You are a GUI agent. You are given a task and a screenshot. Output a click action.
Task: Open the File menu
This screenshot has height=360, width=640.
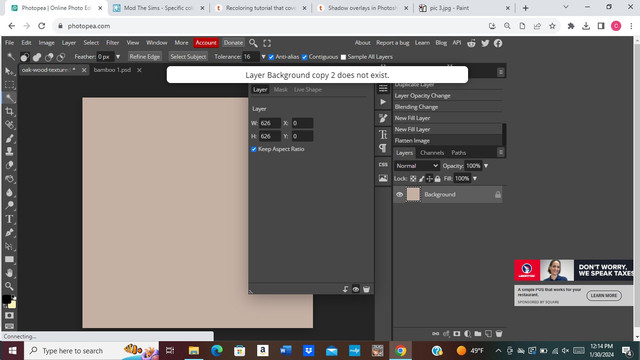point(9,43)
